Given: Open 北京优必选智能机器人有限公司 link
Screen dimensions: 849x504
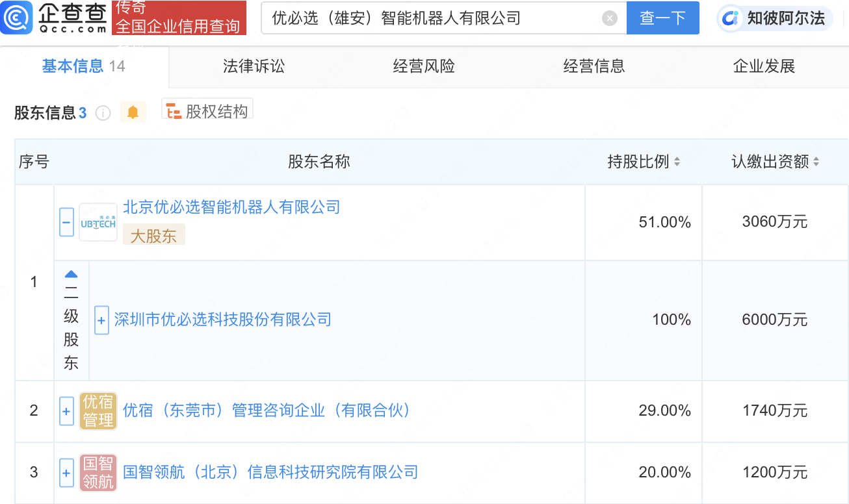Looking at the screenshot, I should click(x=231, y=207).
